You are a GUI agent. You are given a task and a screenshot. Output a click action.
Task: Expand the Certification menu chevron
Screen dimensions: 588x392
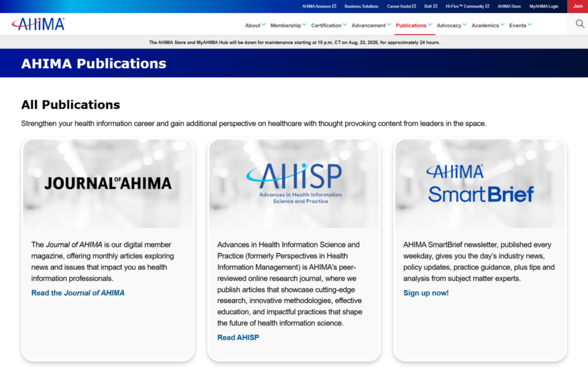click(x=345, y=25)
